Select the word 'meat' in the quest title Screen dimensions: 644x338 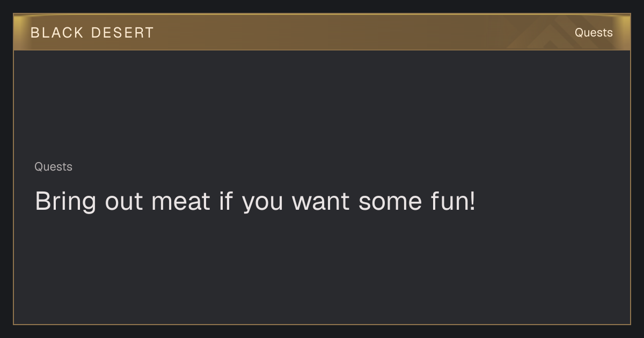pyautogui.click(x=180, y=202)
